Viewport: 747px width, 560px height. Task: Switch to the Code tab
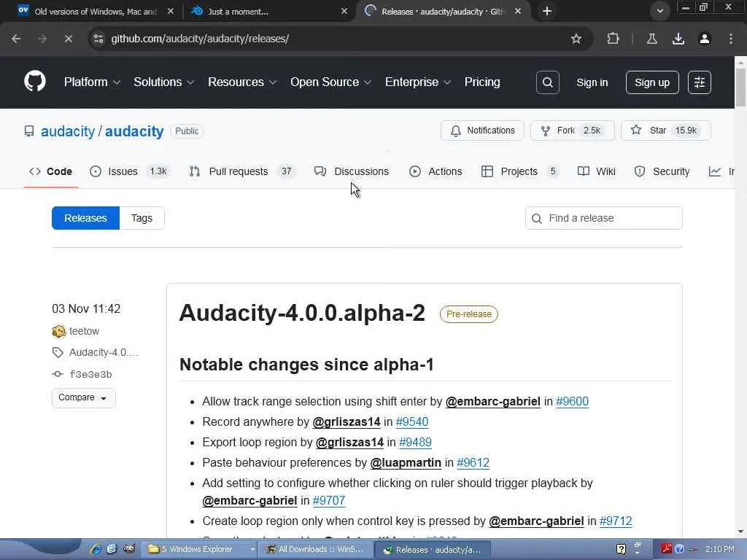pos(51,171)
